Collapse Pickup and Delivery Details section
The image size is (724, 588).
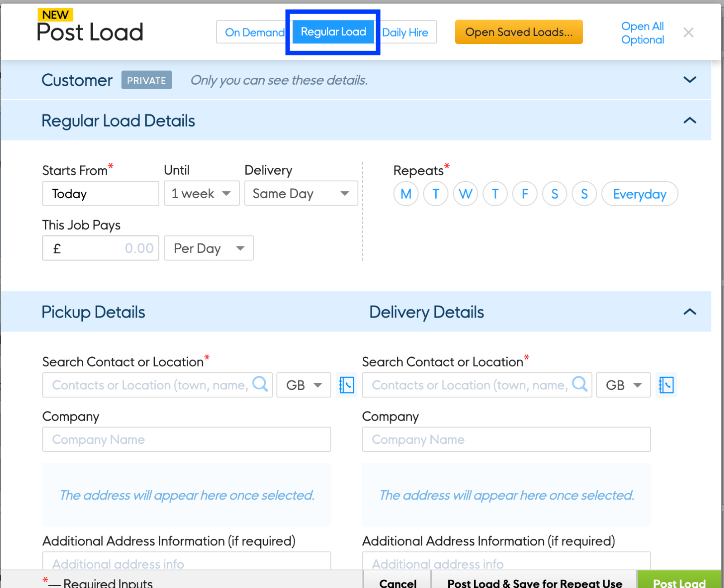690,312
